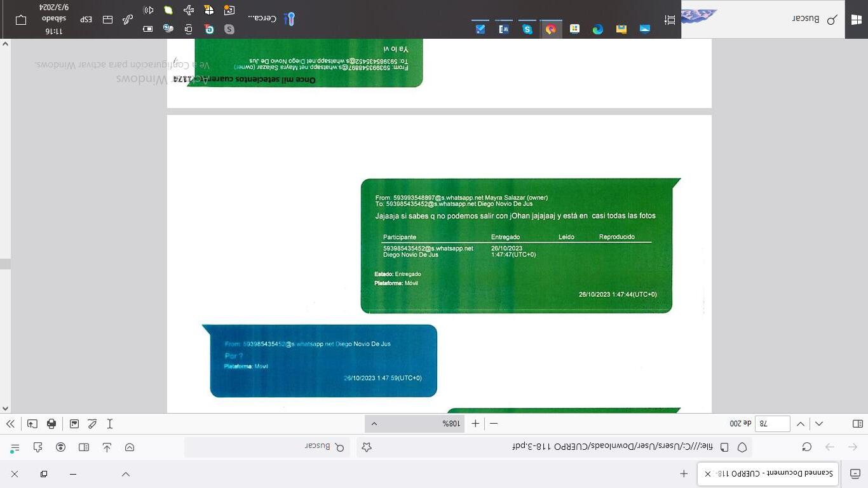868x488 pixels.
Task: Open the PDF tools double-chevron menu
Action: tap(10, 424)
